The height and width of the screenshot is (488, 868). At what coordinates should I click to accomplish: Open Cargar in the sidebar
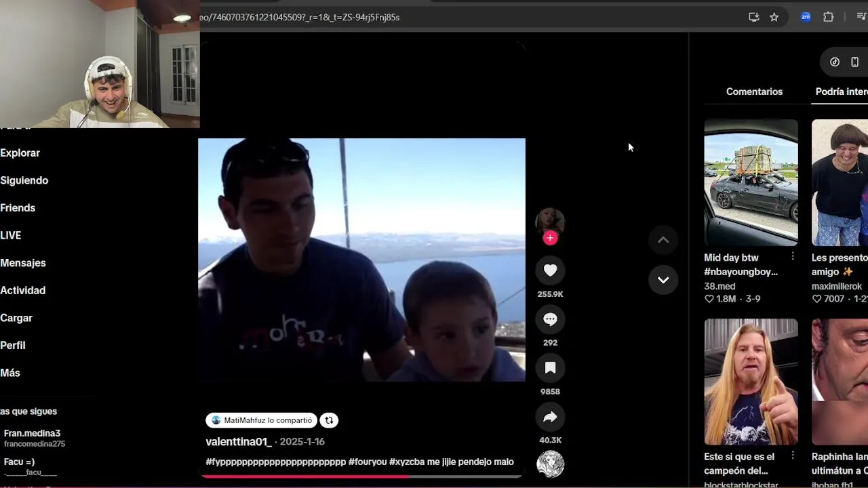[16, 318]
